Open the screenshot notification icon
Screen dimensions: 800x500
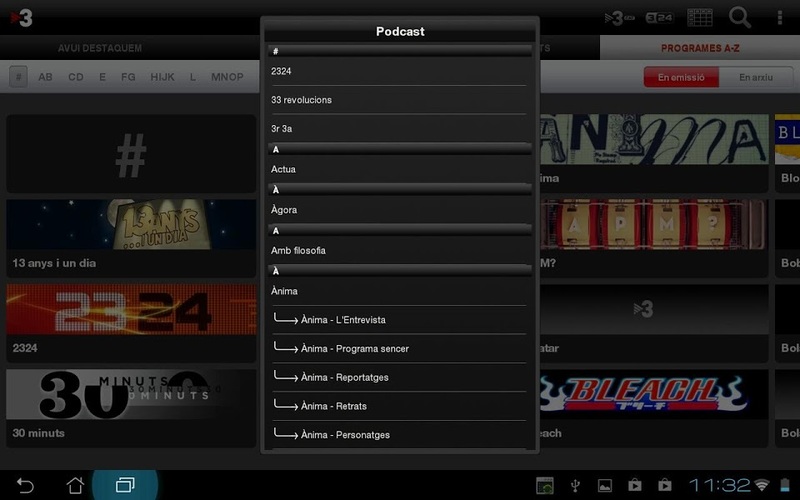545,485
